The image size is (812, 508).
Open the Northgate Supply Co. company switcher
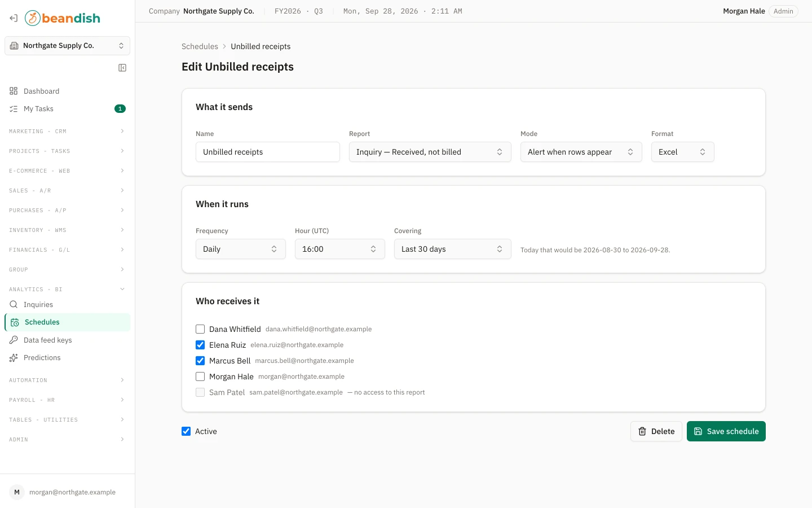tap(67, 46)
